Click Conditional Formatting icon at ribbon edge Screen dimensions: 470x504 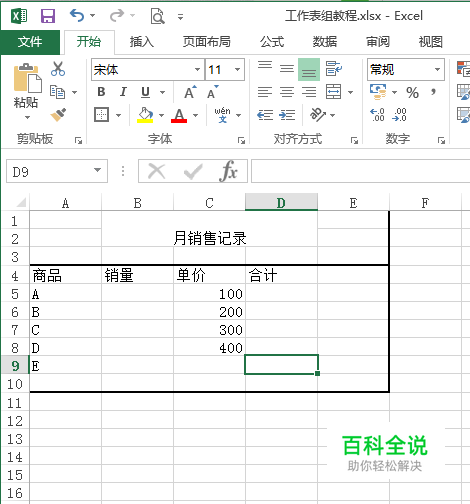point(464,69)
